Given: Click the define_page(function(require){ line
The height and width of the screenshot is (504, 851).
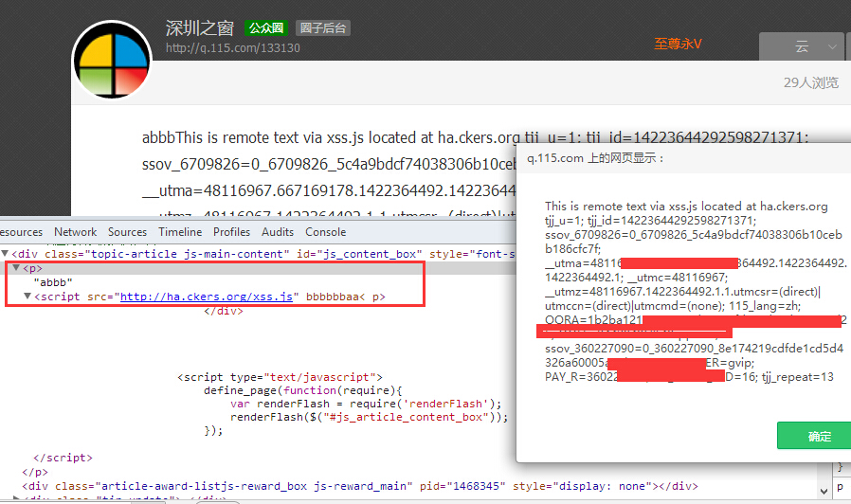Looking at the screenshot, I should [303, 390].
